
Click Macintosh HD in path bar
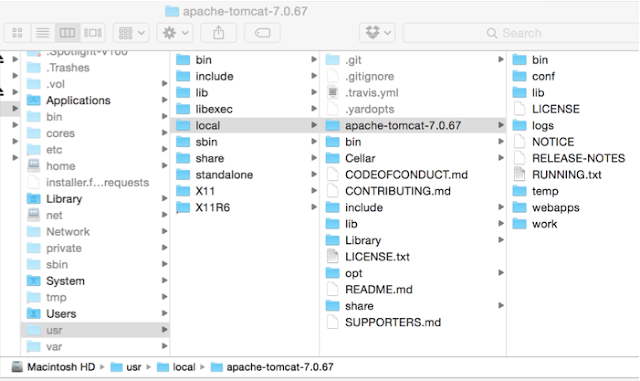pyautogui.click(x=53, y=367)
